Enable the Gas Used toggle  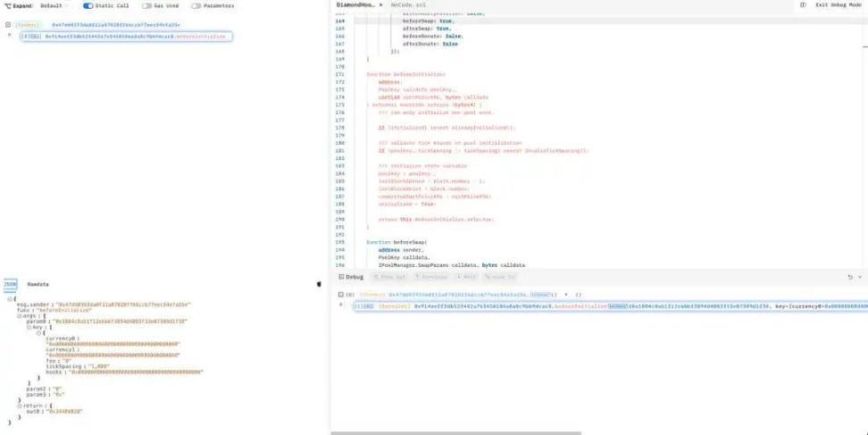[147, 5]
